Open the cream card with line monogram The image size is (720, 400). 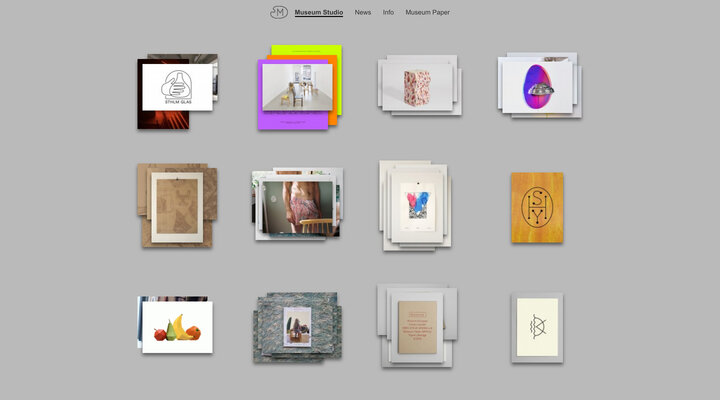point(537,328)
